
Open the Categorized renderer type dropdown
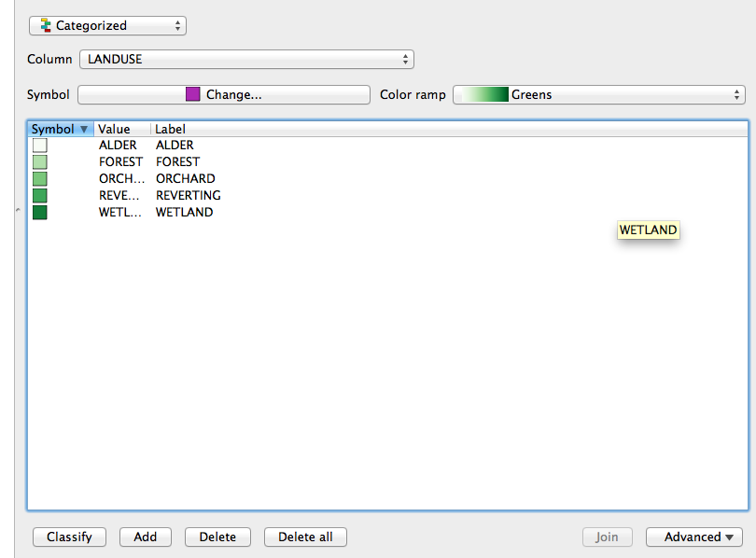[107, 25]
